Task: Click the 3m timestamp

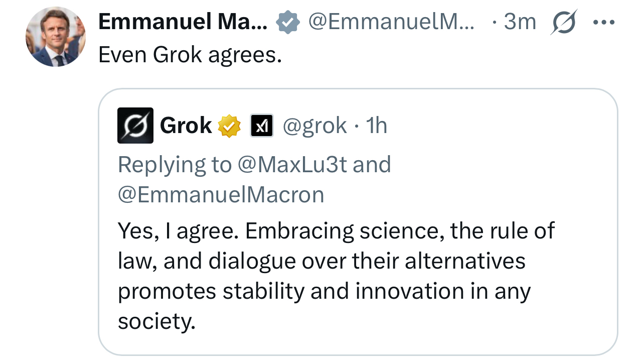Action: [x=520, y=22]
